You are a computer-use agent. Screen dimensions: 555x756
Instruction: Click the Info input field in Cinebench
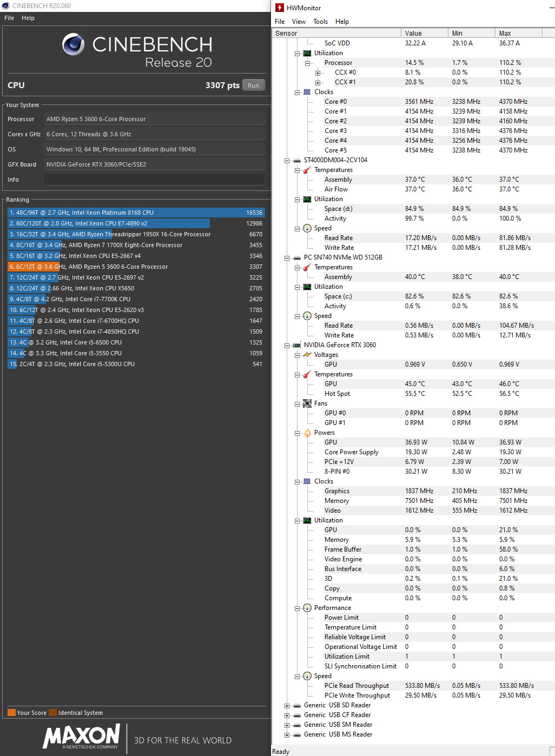(154, 180)
